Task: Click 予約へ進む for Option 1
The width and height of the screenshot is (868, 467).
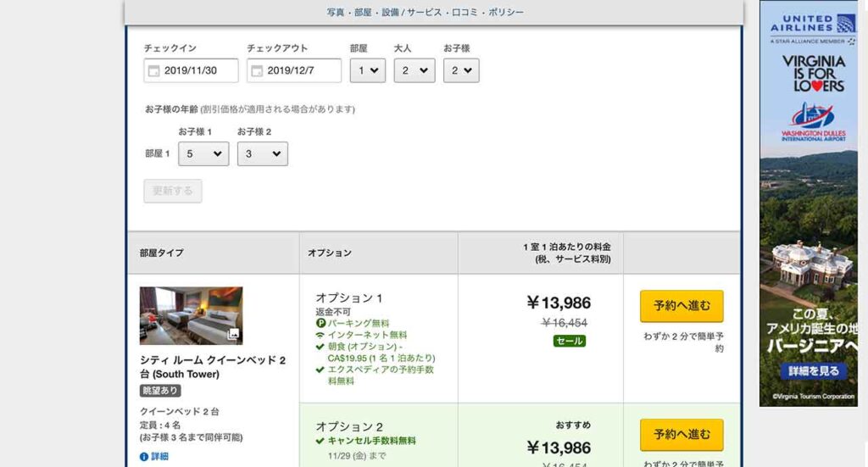Action: coord(682,306)
